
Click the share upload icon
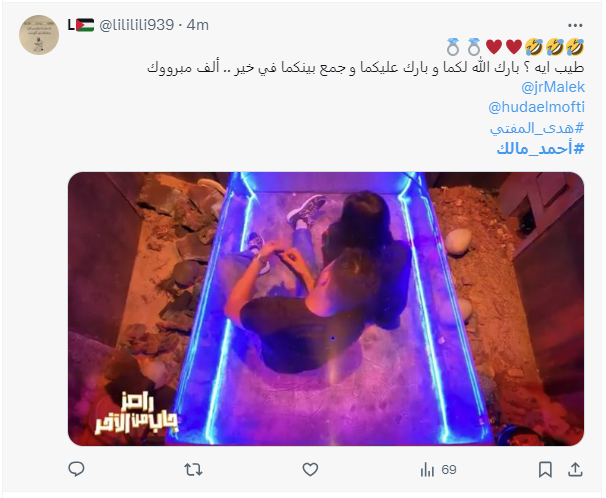click(575, 469)
